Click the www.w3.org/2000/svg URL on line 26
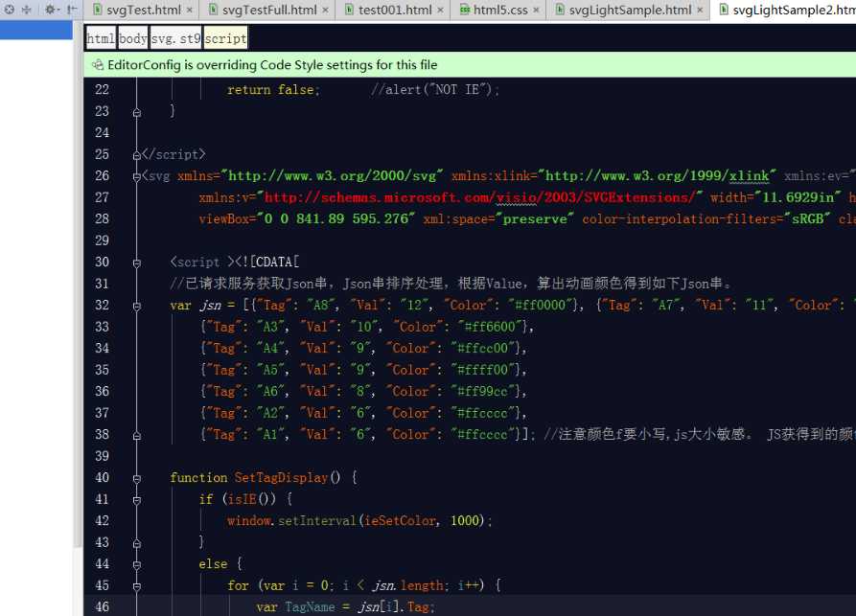 pyautogui.click(x=333, y=175)
